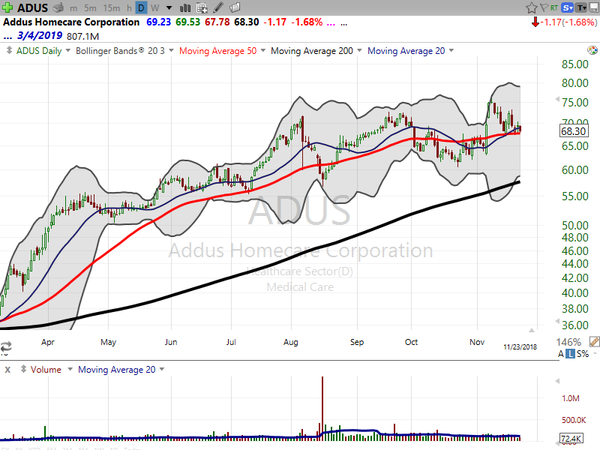This screenshot has width=600, height=450.
Task: Open the color palette icon on chart
Action: tap(592, 50)
